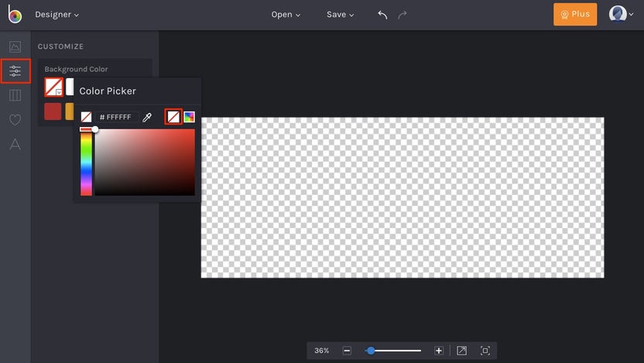Undo the last action
Viewport: 644px width, 363px height.
coord(383,15)
